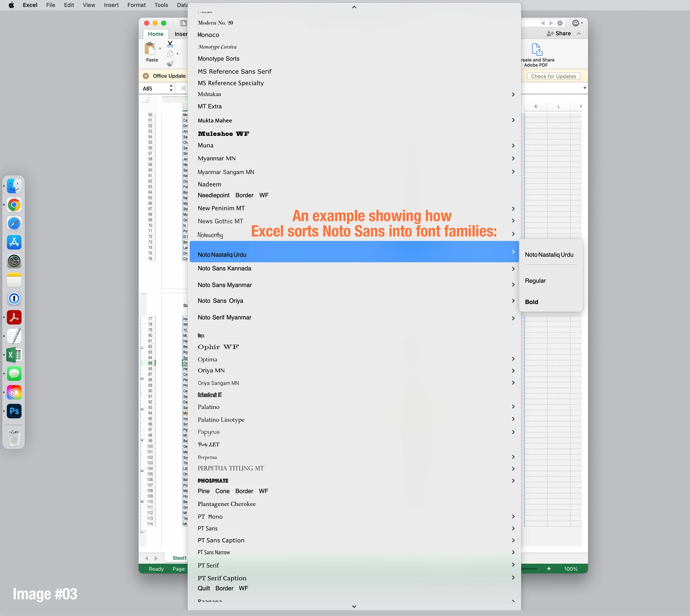690x616 pixels.
Task: Expand the Mshtakan font submenu
Action: [513, 94]
